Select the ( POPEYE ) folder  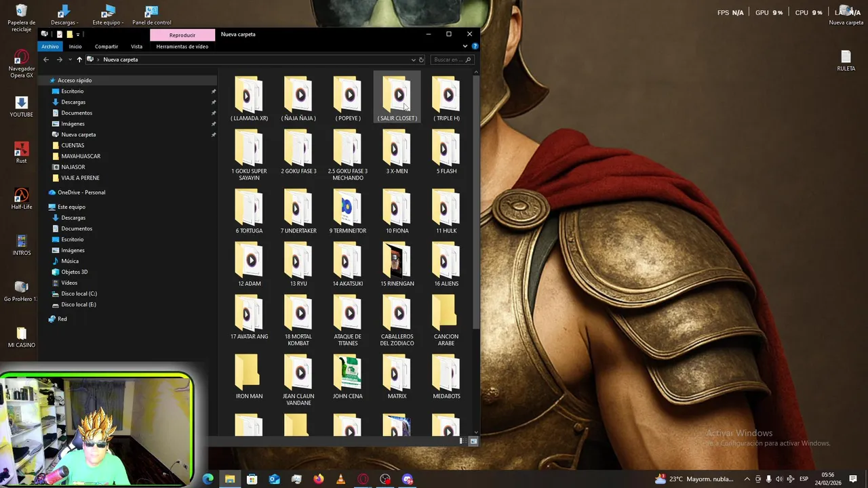(348, 99)
